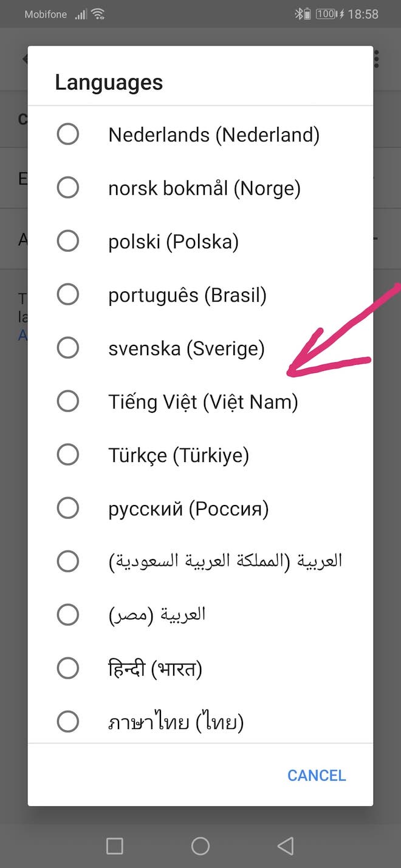The image size is (401, 868).
Task: Tap Android back navigation triangle
Action: (285, 846)
